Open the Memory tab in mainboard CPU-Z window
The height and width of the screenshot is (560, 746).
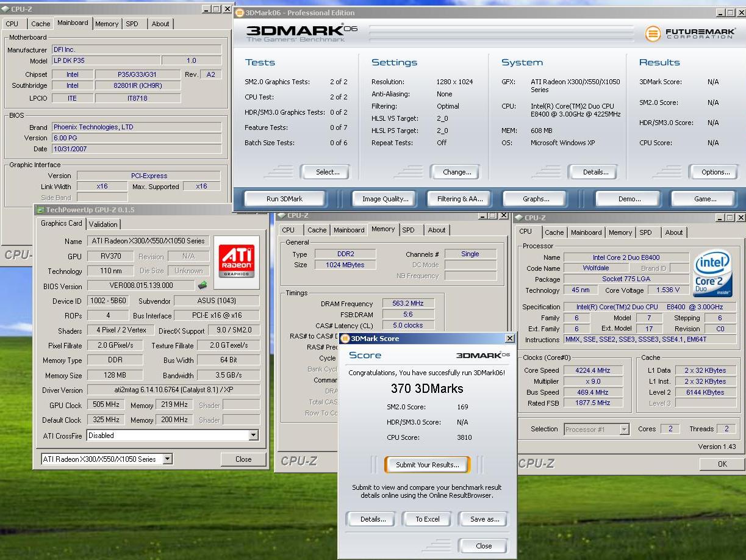(107, 24)
